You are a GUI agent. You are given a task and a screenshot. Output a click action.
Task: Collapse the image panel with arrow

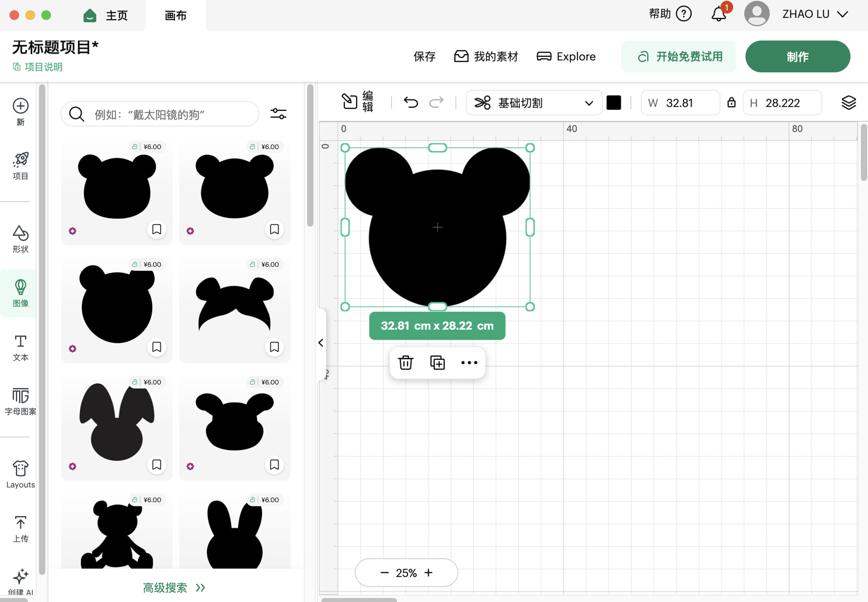click(321, 342)
